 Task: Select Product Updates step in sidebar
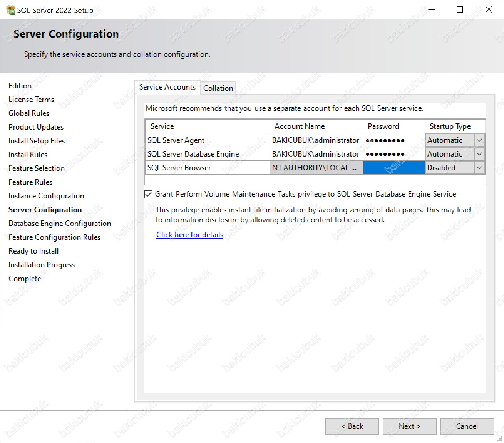tap(36, 127)
